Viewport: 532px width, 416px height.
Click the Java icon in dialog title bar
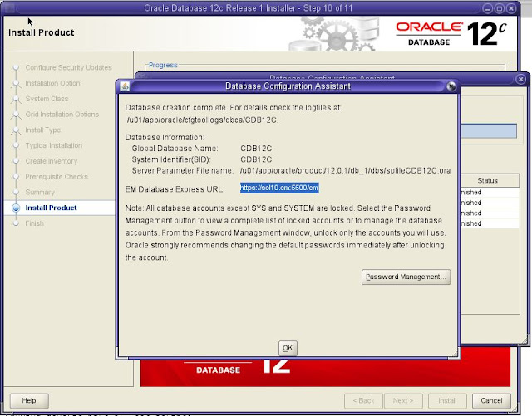pyautogui.click(x=125, y=86)
